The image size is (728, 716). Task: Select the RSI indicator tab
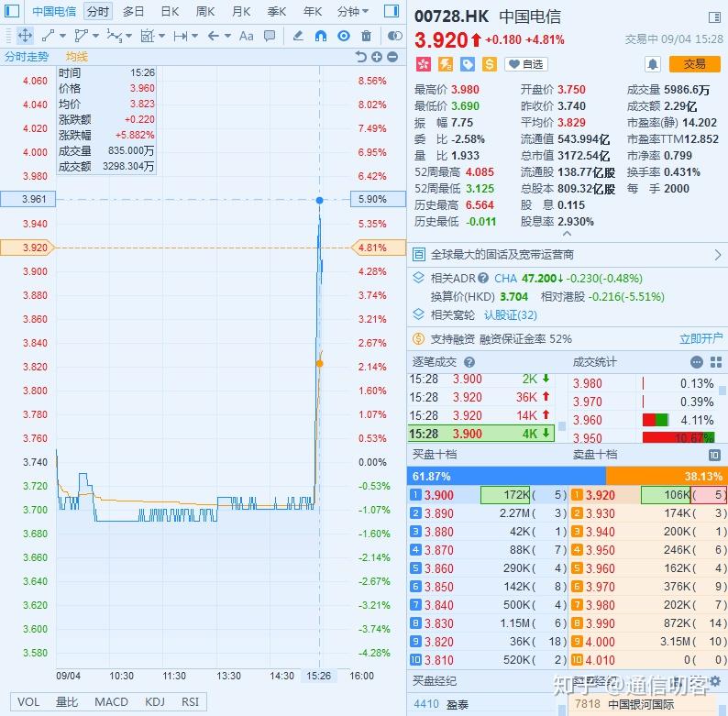tap(191, 701)
